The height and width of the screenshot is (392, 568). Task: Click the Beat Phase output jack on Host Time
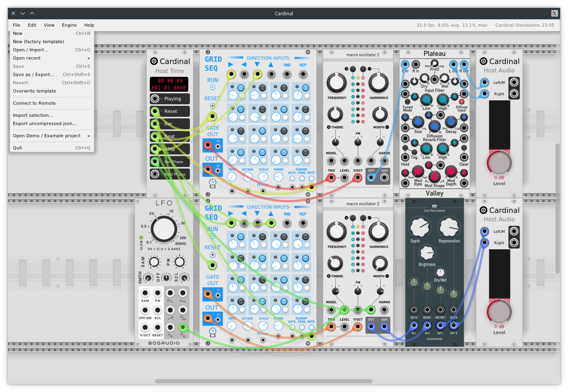(155, 174)
